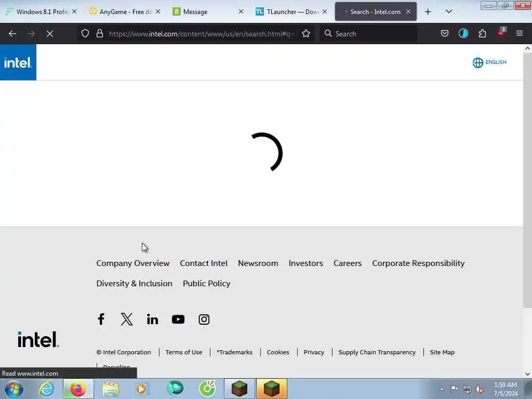Click the uBlock extension icon with badge
The width and height of the screenshot is (532, 399).
tap(501, 33)
